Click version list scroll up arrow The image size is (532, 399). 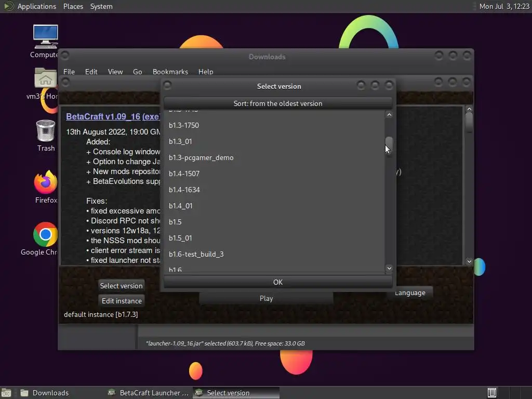[389, 115]
